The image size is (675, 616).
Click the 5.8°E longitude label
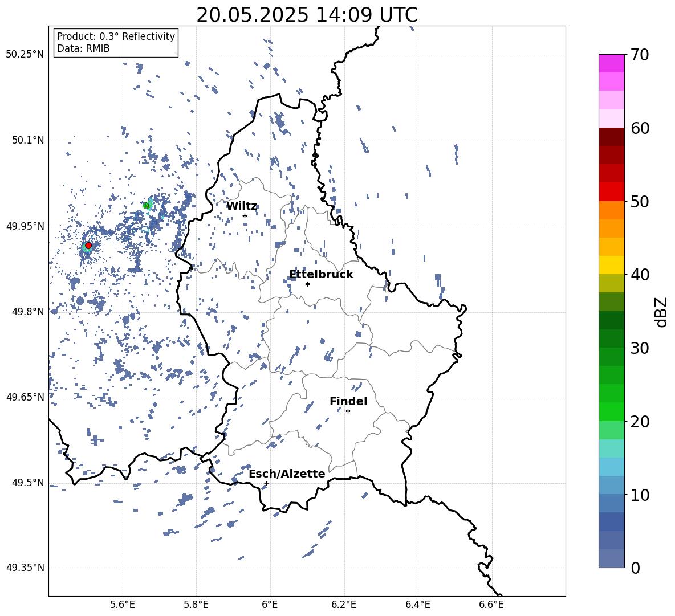pyautogui.click(x=196, y=605)
